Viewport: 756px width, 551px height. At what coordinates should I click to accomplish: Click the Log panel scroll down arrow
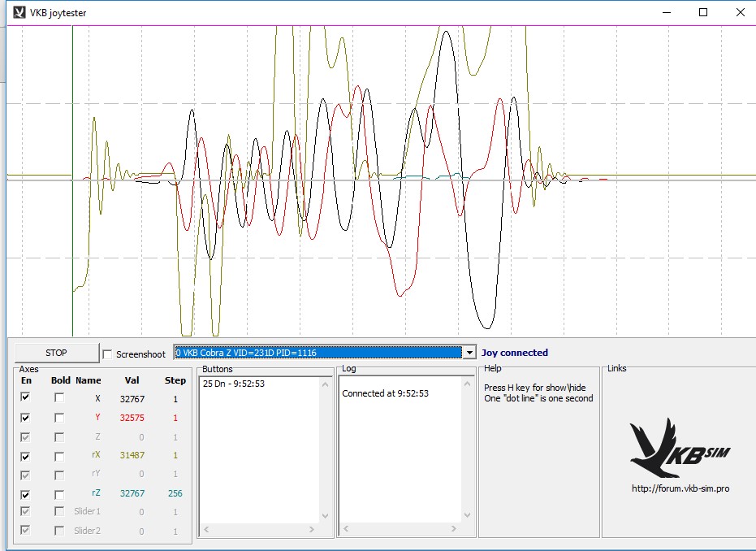pos(467,514)
